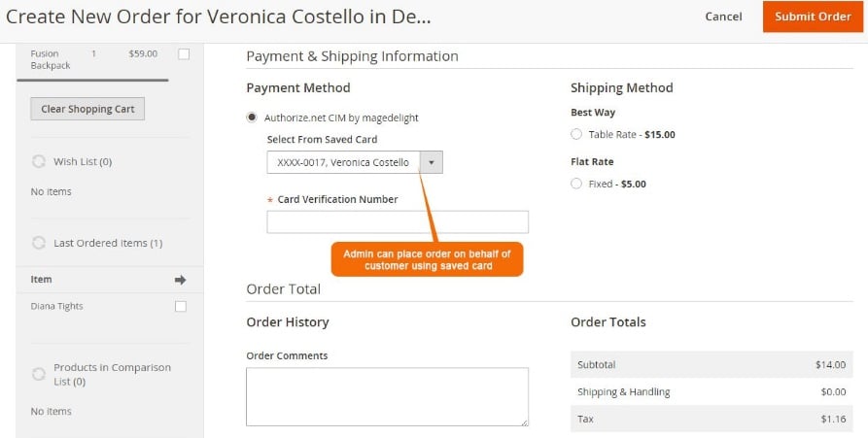
Task: Choose the Table Rate $15.00 shipping option
Action: (x=576, y=134)
